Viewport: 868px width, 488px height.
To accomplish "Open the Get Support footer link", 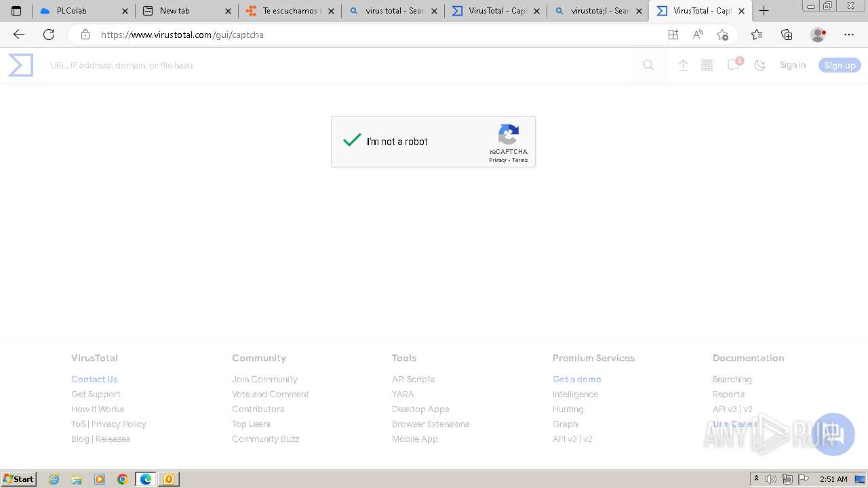I will pyautogui.click(x=96, y=394).
